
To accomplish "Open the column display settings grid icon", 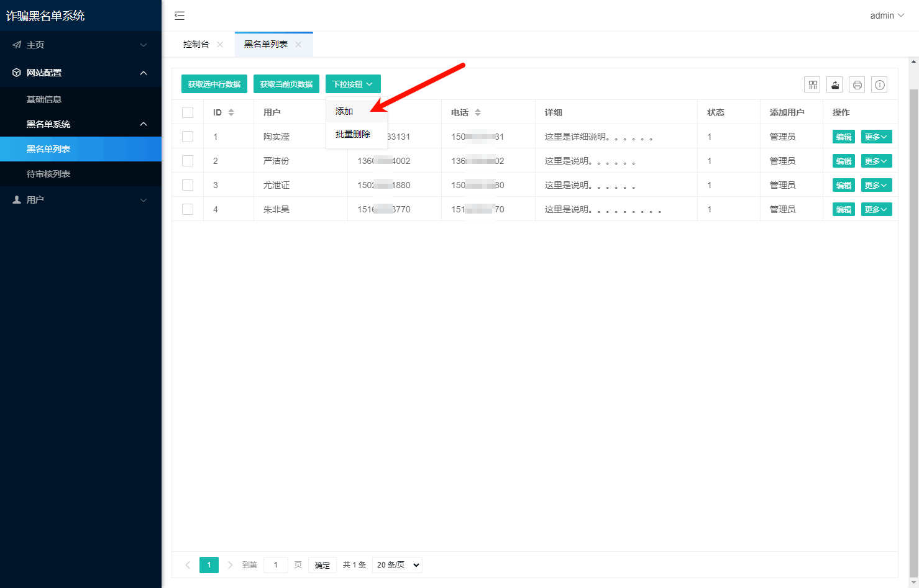I will (812, 84).
